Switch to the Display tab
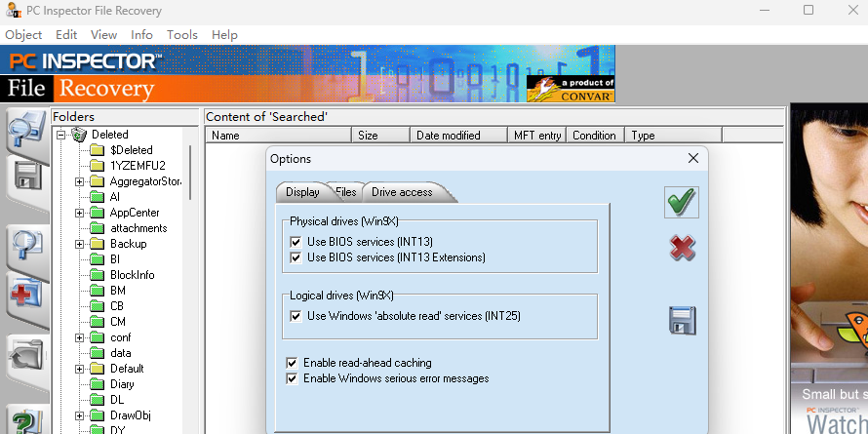 click(302, 192)
